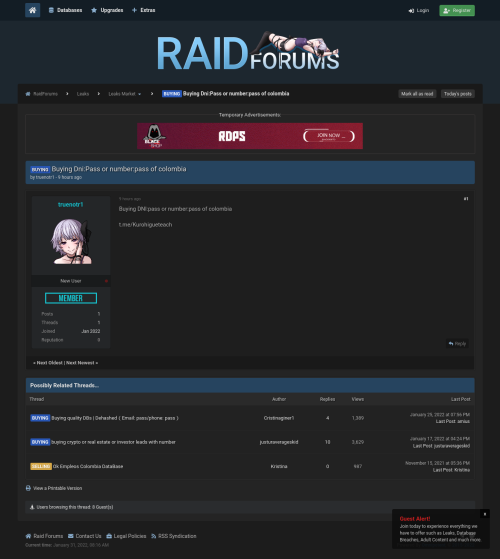Open Legal Policies footer link
Screen dimensions: 500x559
[x=130, y=536]
